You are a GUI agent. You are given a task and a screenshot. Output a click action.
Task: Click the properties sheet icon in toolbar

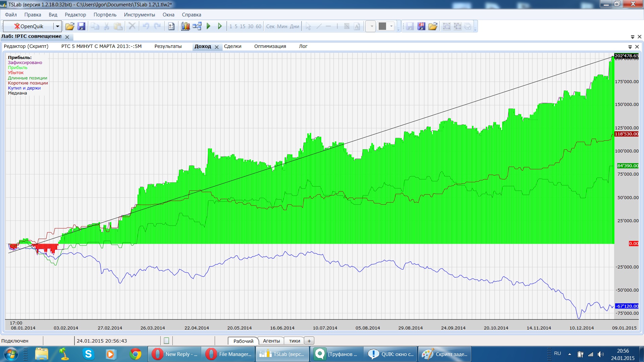pos(171,26)
